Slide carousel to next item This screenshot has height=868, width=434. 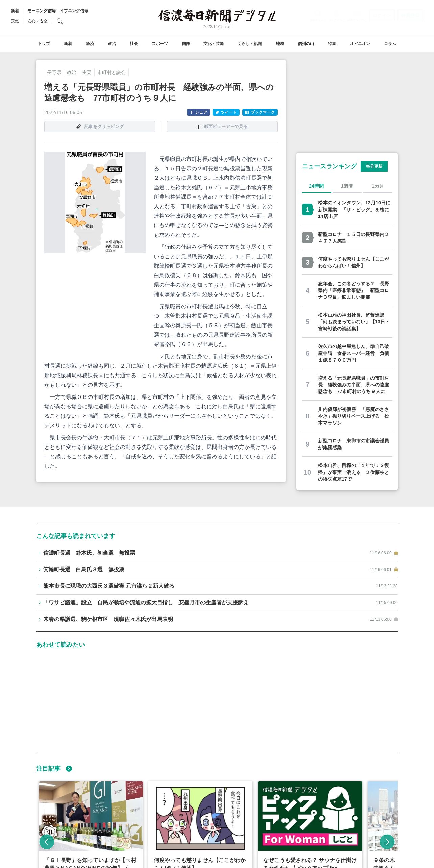pos(387,842)
